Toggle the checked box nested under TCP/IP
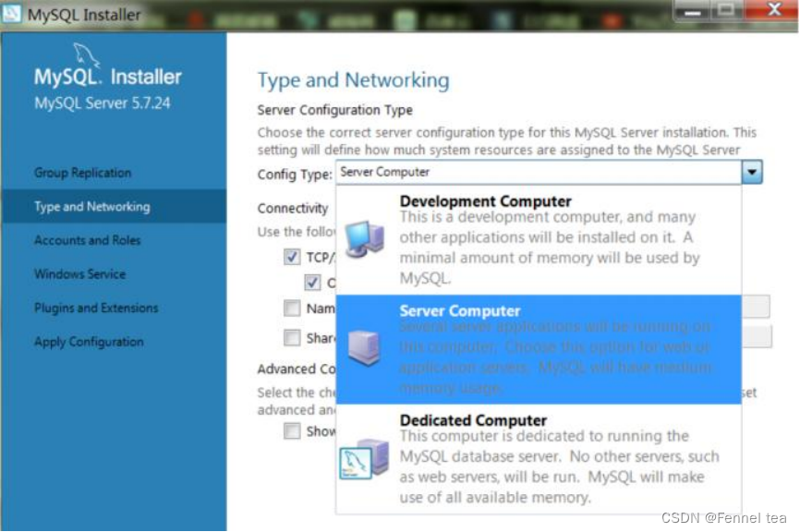The height and width of the screenshot is (532, 800). coord(312,282)
